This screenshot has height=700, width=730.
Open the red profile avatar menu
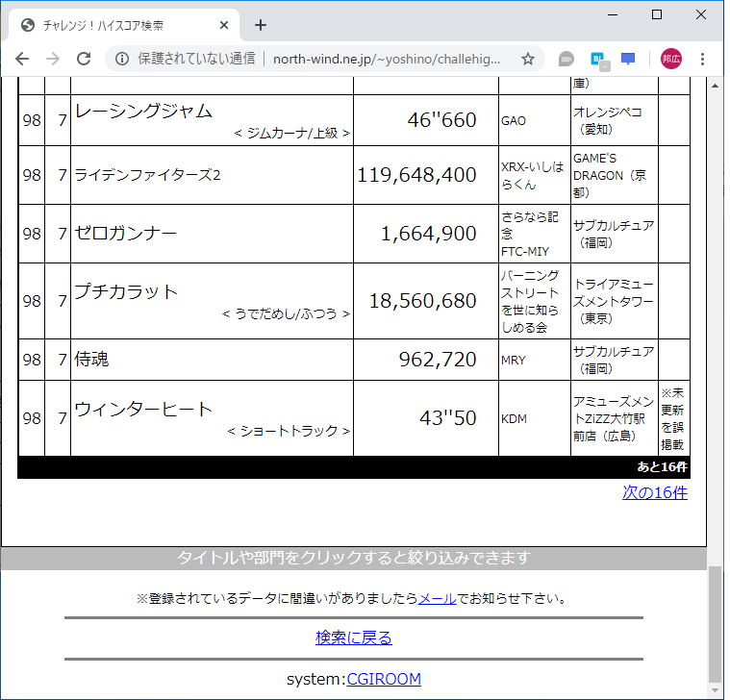pyautogui.click(x=671, y=59)
